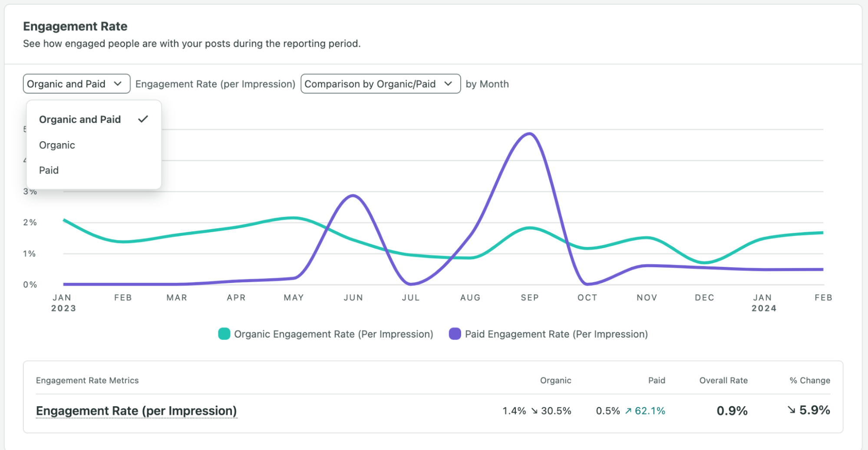Click the Paid Engagement Rate (Per Impression) legend label

556,334
